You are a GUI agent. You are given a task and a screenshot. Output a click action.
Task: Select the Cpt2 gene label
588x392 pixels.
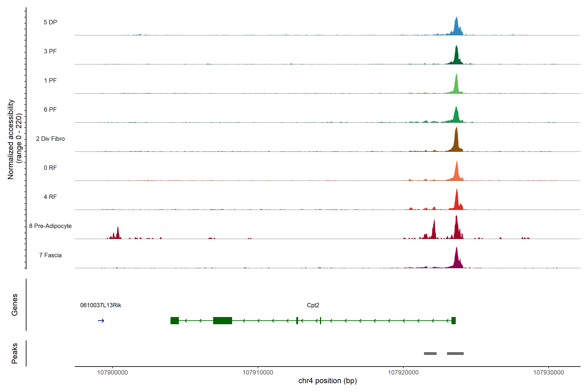pos(313,305)
